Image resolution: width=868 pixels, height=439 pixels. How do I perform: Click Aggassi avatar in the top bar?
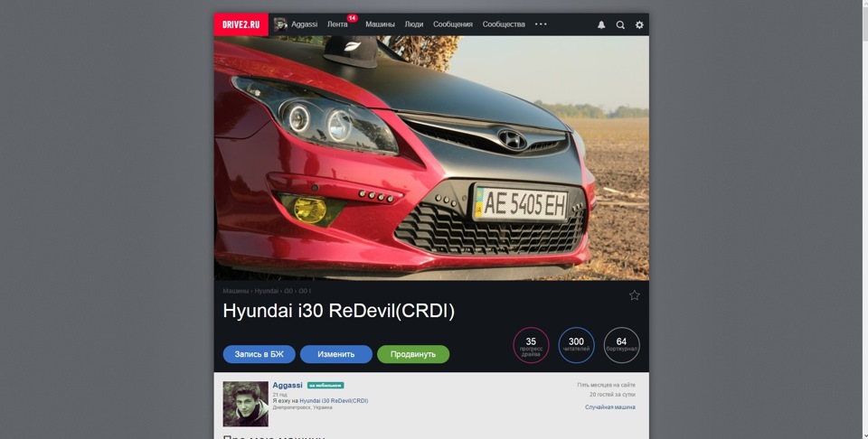280,24
